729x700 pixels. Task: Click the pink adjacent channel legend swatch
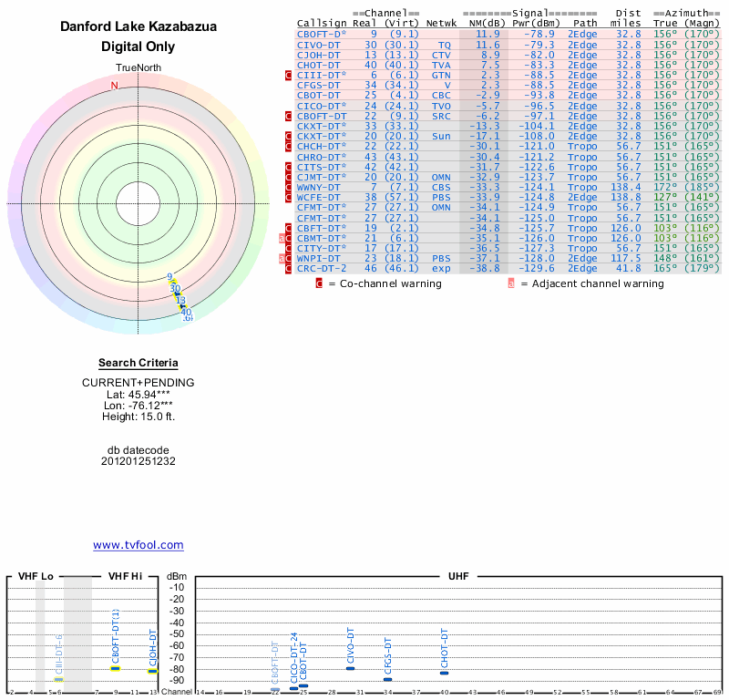(x=511, y=283)
